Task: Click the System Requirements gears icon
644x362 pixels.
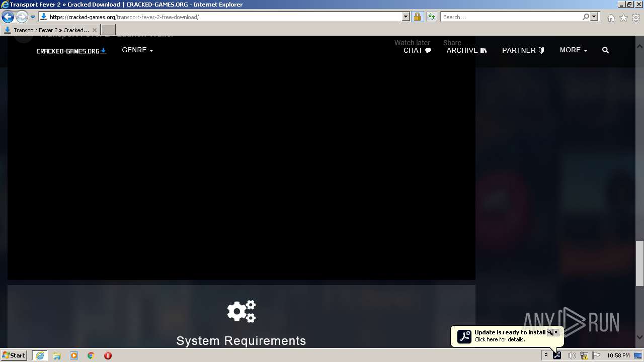Action: point(242,311)
